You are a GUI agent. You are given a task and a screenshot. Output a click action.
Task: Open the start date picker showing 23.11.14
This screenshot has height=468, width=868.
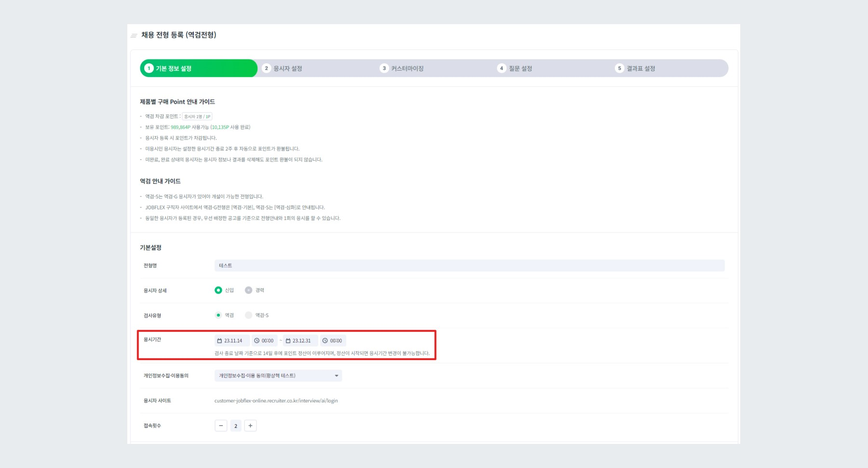coord(232,341)
